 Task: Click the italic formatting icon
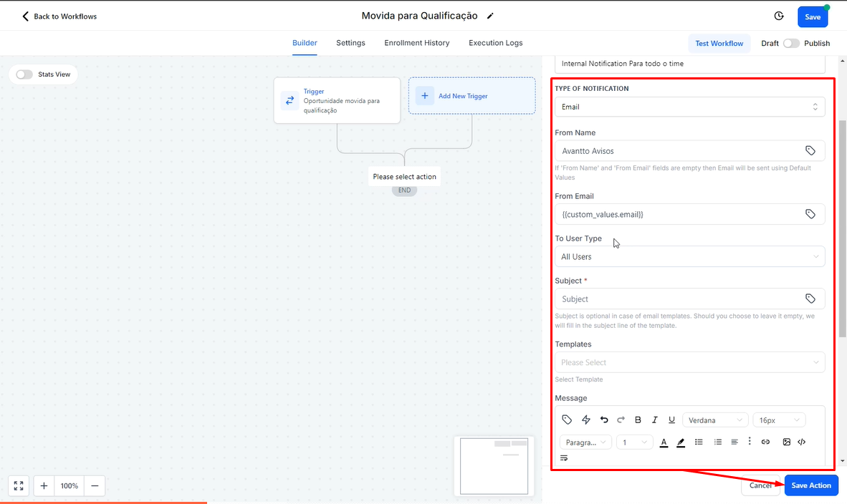point(654,420)
